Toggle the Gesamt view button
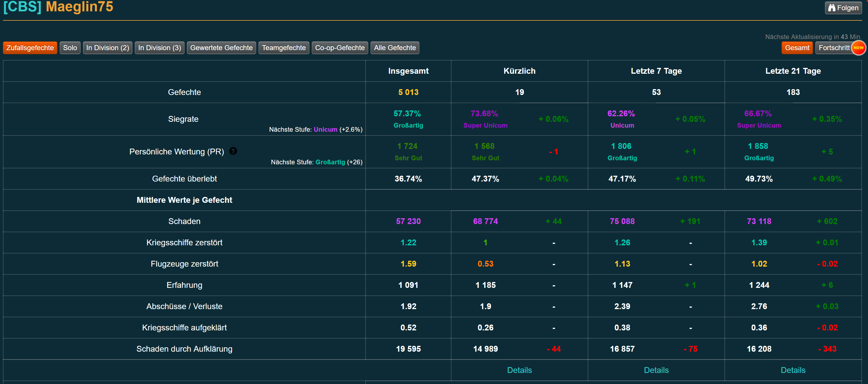868x384 pixels. (797, 48)
